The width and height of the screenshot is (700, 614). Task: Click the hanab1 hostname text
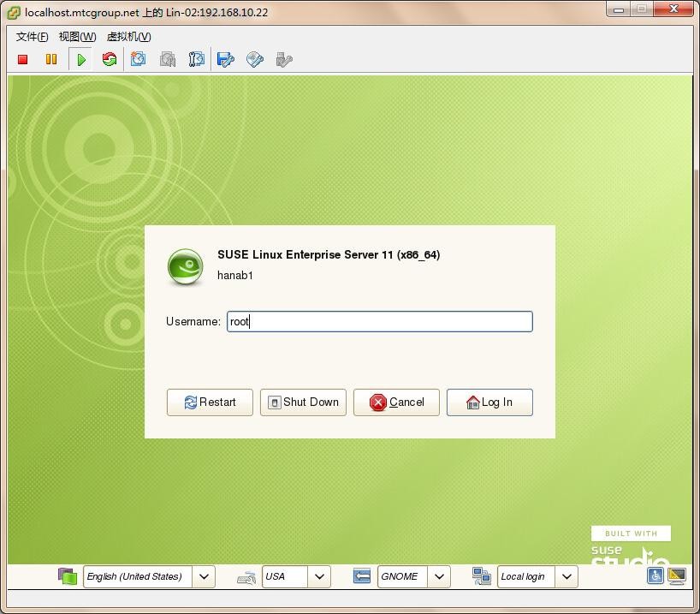235,275
